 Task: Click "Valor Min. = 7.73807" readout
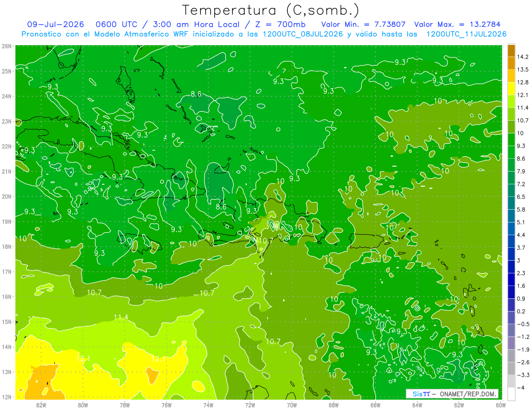click(x=363, y=24)
